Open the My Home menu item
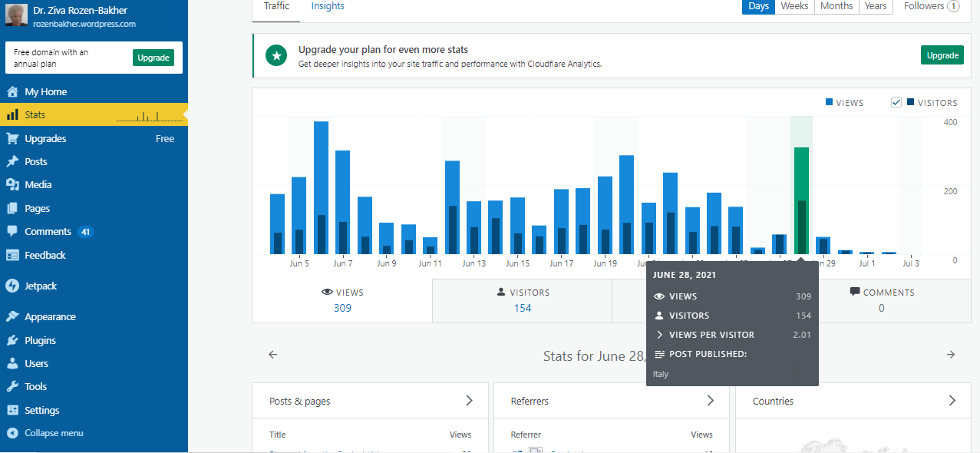The height and width of the screenshot is (453, 980). tap(94, 91)
